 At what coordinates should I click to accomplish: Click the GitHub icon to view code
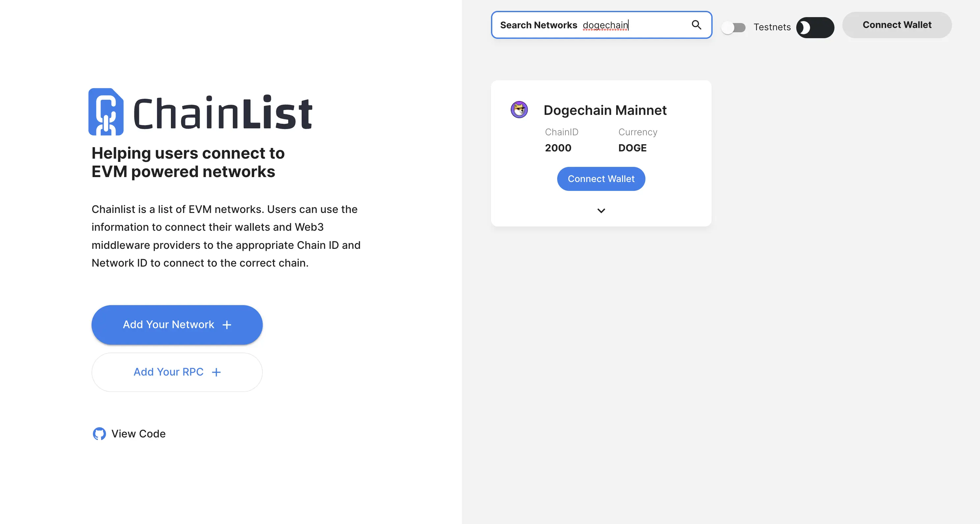coord(98,434)
